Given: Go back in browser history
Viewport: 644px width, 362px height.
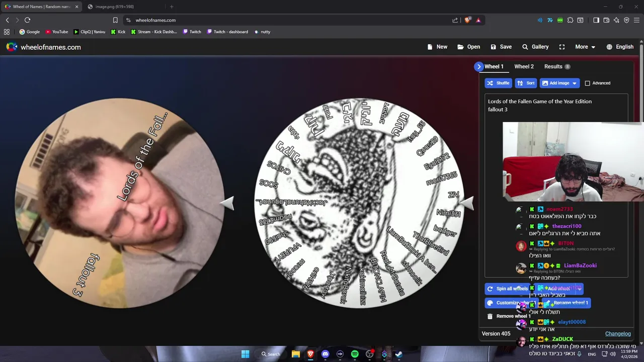Looking at the screenshot, I should click(x=7, y=20).
